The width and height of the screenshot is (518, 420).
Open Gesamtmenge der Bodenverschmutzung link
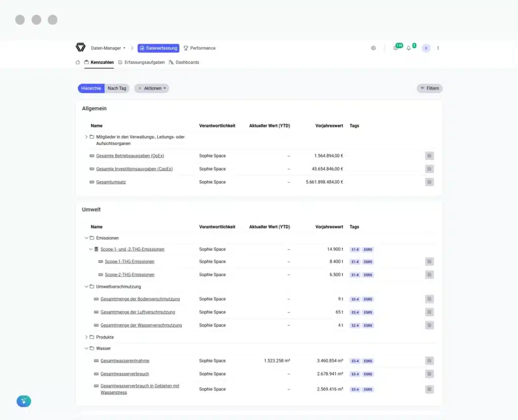pyautogui.click(x=140, y=299)
